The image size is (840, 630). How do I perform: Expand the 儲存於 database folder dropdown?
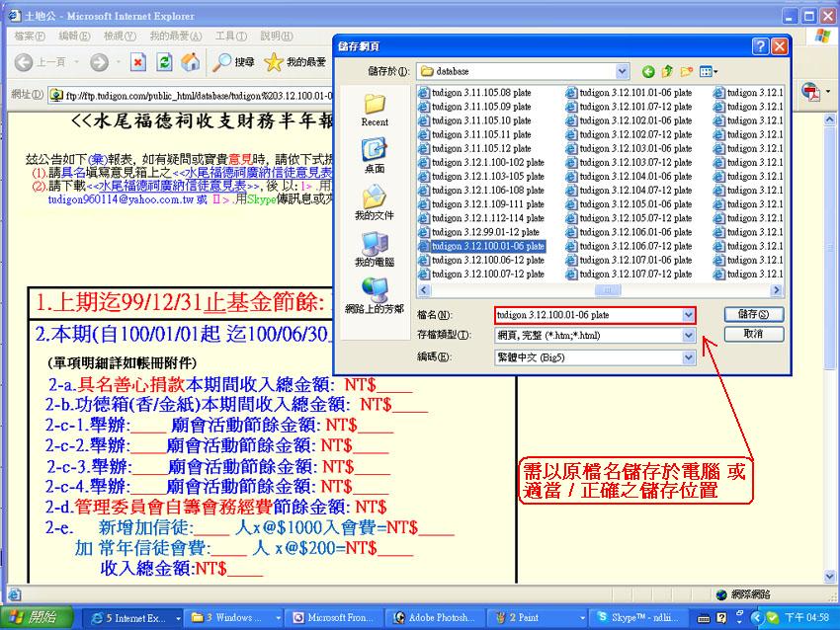pyautogui.click(x=622, y=71)
